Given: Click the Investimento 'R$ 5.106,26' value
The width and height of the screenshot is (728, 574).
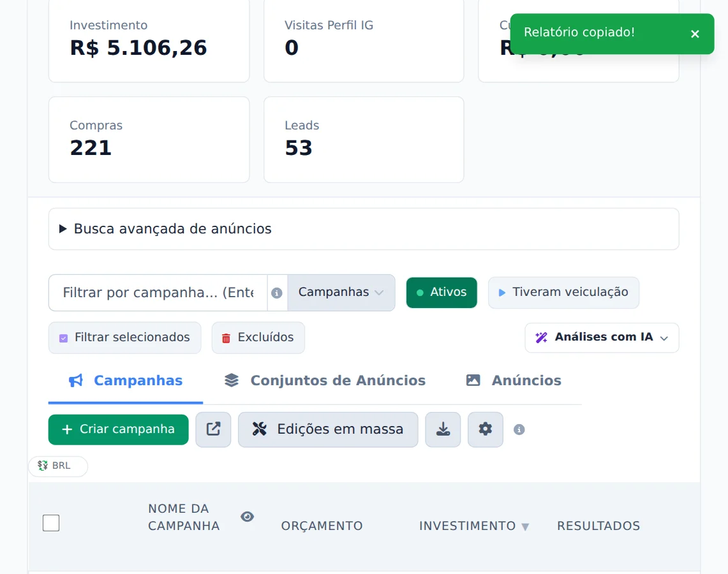Looking at the screenshot, I should coord(138,48).
